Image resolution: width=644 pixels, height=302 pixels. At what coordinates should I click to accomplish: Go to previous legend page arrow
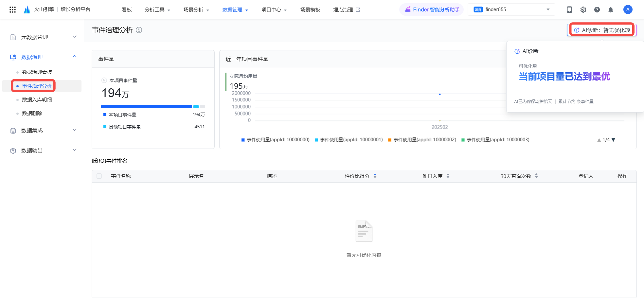coord(599,140)
